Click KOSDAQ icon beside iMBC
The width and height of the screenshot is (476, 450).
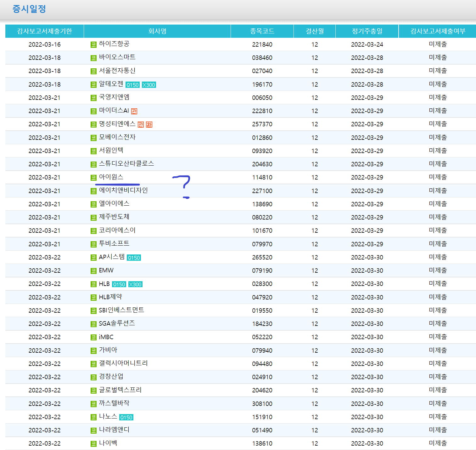(93, 338)
